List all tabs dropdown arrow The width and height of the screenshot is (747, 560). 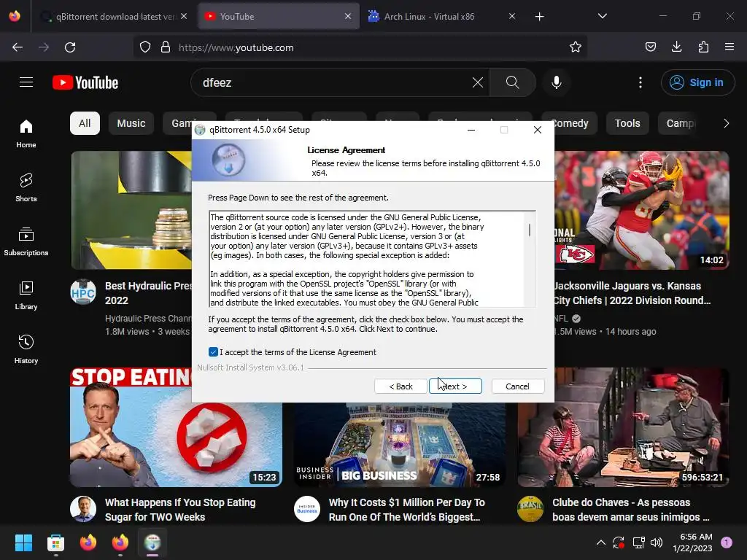(x=602, y=16)
